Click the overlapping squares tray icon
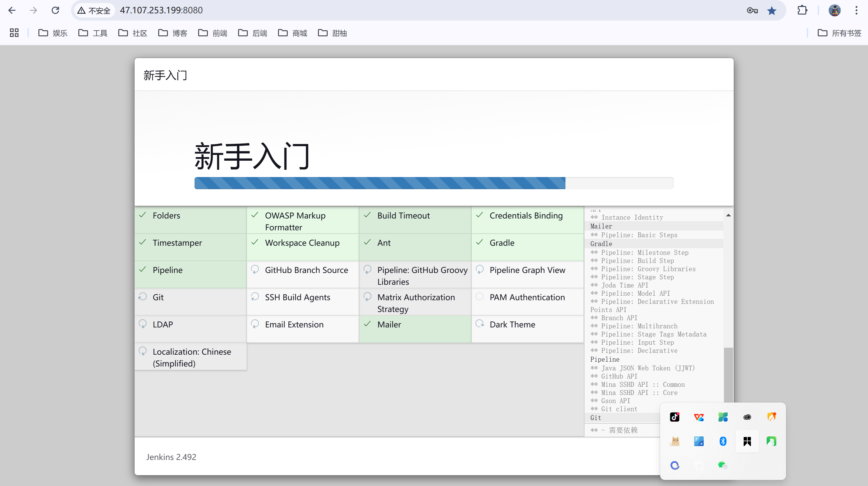Viewport: 868px width, 486px height. (x=699, y=465)
